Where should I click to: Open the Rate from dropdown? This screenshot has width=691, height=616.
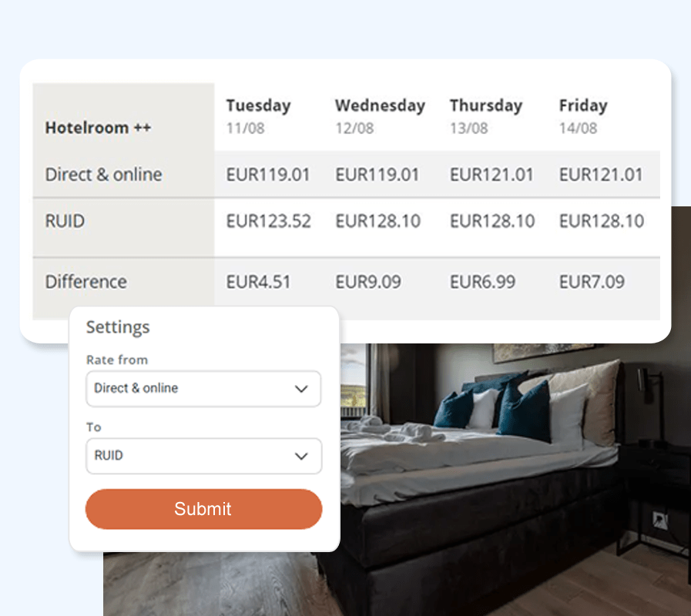pyautogui.click(x=203, y=389)
